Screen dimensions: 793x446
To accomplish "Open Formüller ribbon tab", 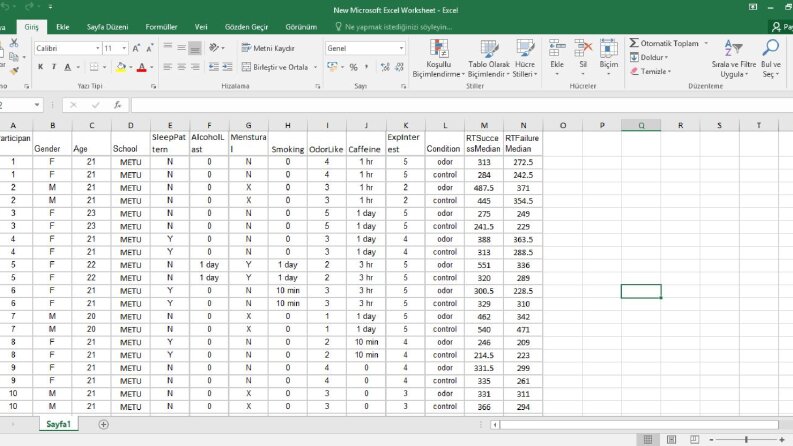I will [161, 27].
